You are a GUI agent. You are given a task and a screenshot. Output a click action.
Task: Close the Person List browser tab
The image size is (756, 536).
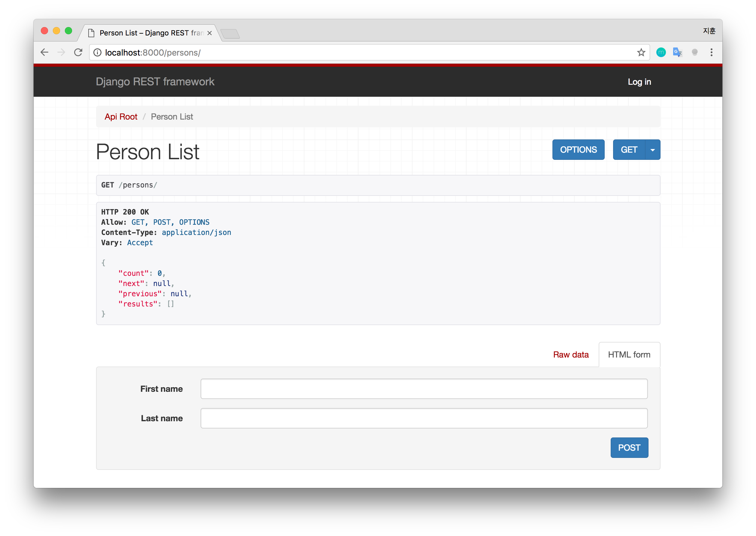point(210,33)
